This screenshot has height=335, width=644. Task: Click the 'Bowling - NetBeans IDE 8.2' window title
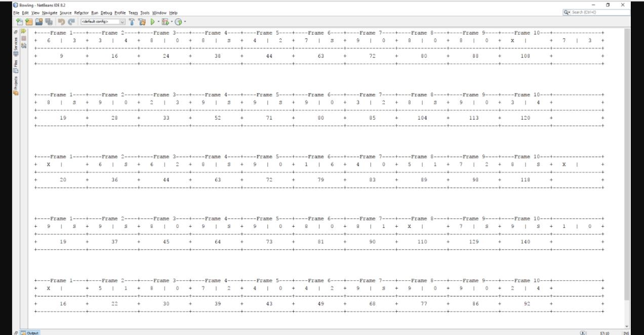tap(42, 5)
